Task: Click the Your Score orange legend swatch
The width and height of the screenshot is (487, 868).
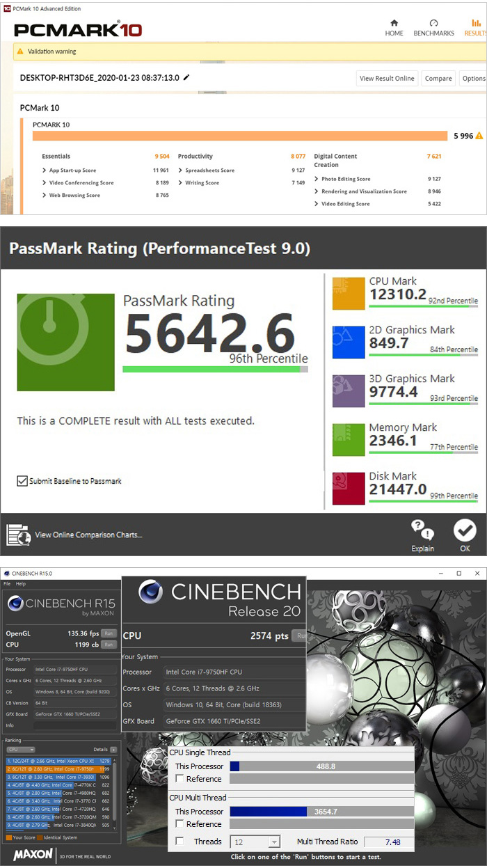Action: tap(9, 837)
